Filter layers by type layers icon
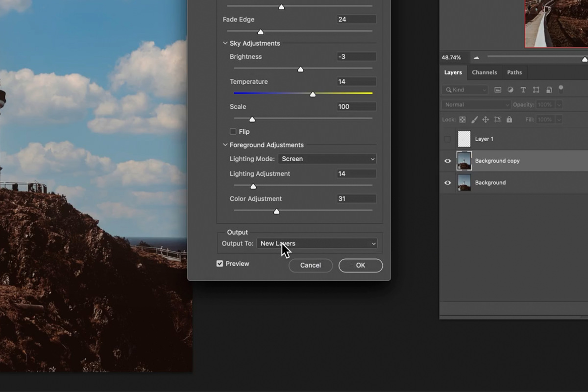Screen dimensions: 588x392 523,90
